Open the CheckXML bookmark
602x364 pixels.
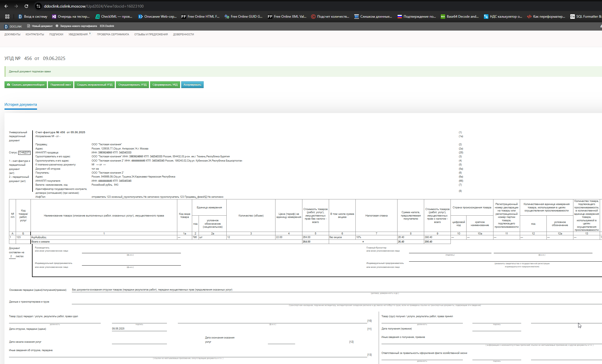point(114,17)
